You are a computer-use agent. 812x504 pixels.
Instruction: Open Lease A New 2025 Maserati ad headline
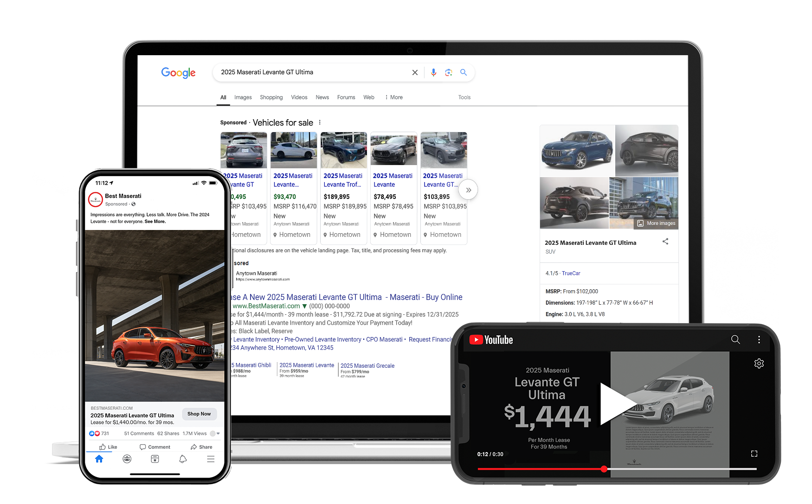click(347, 297)
